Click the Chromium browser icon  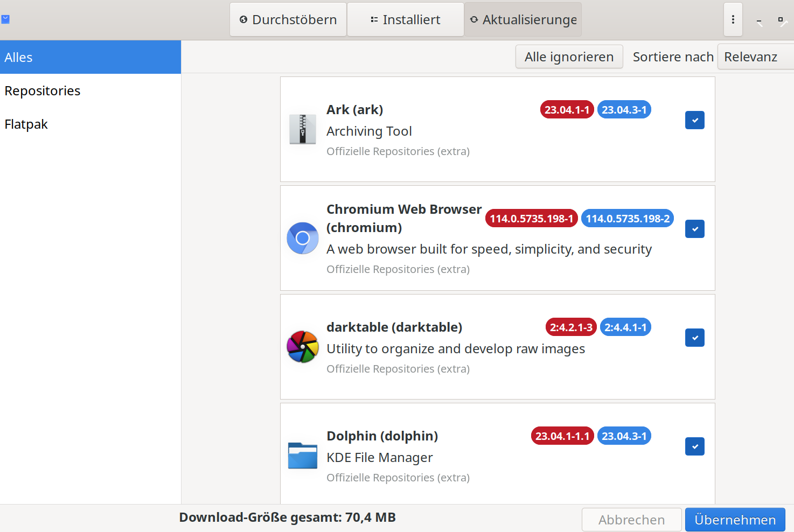click(303, 238)
